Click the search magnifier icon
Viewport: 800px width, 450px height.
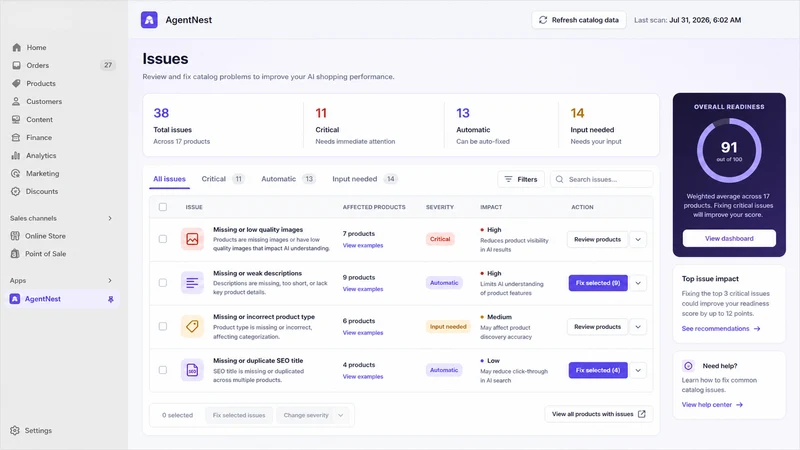coord(560,180)
